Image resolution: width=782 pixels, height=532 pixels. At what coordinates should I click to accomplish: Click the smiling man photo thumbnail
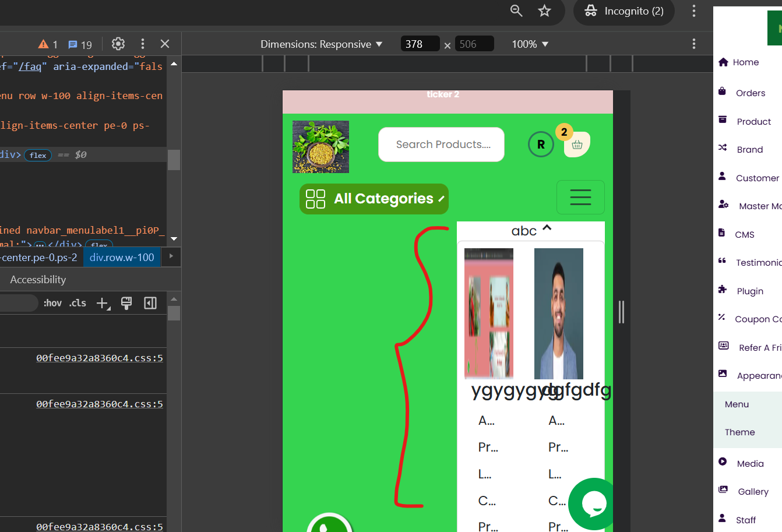[559, 313]
